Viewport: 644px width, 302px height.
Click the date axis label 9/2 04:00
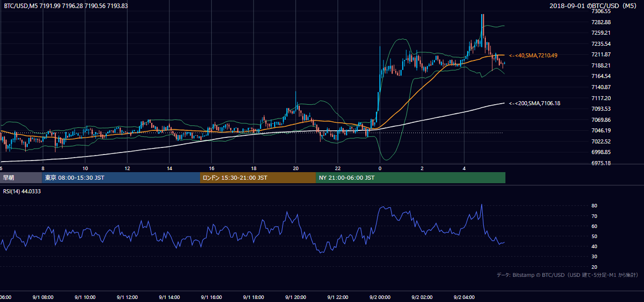coord(465,297)
